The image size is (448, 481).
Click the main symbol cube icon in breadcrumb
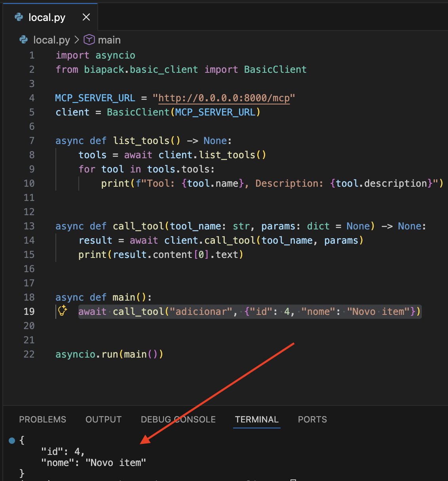[89, 40]
